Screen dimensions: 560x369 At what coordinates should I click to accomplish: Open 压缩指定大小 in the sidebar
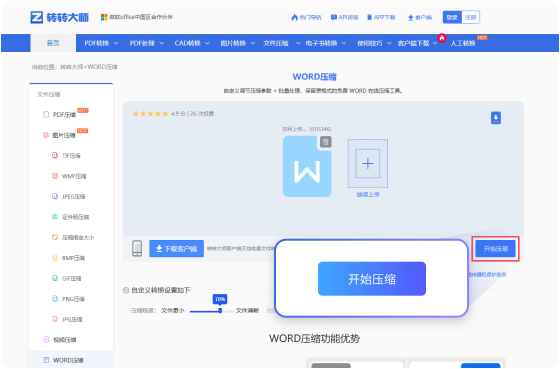(73, 237)
